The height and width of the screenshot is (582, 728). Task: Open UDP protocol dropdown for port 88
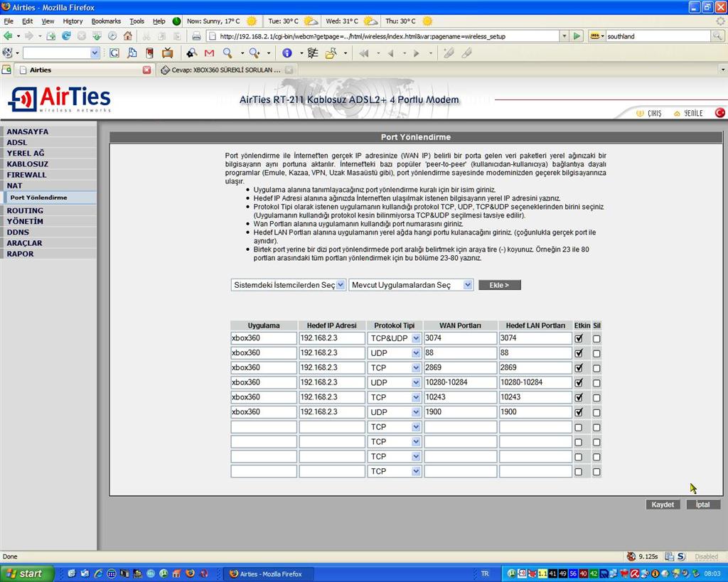pyautogui.click(x=395, y=353)
